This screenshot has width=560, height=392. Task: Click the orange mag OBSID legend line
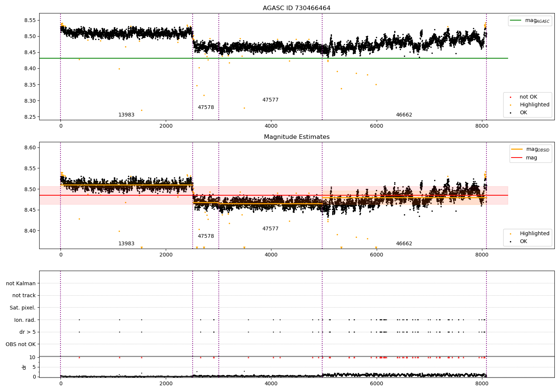pos(517,149)
